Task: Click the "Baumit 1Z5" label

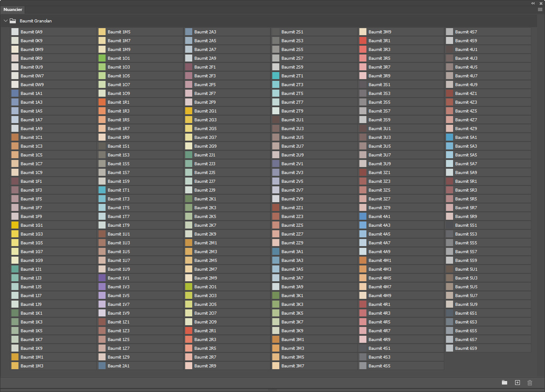Action: 119,339
